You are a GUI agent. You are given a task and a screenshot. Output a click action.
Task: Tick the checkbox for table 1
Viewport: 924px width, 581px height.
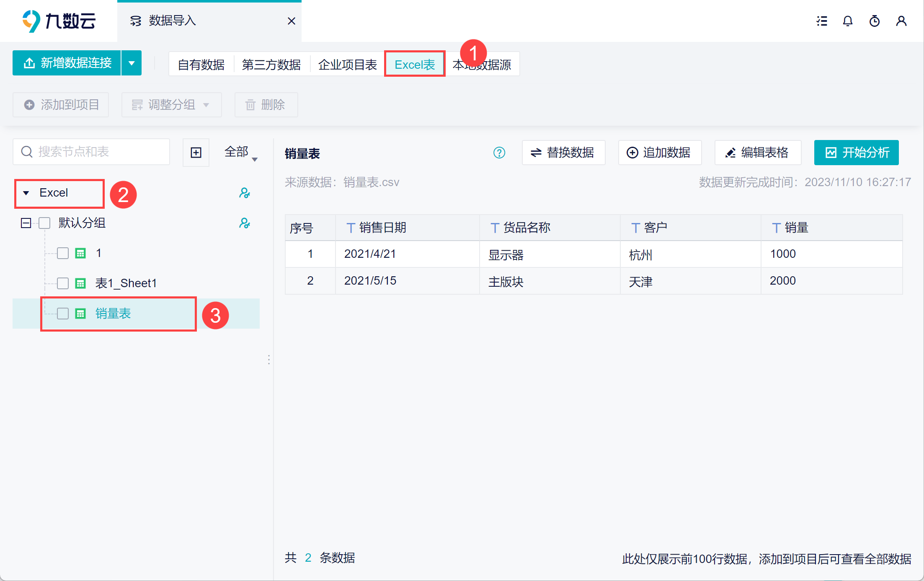(x=63, y=253)
